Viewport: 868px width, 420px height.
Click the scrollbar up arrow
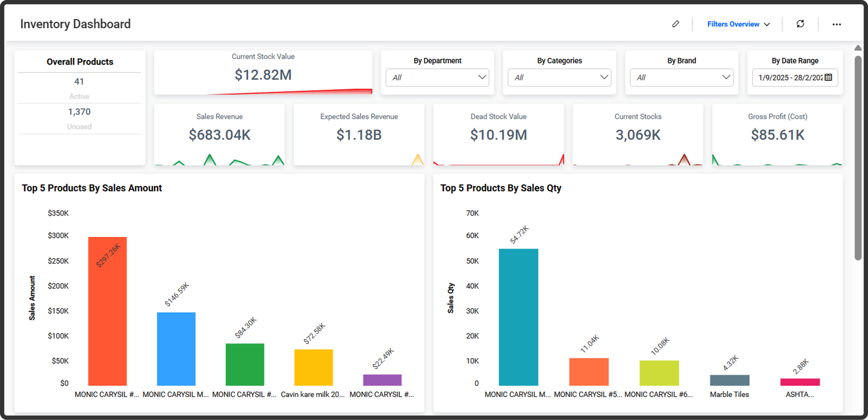tap(858, 48)
